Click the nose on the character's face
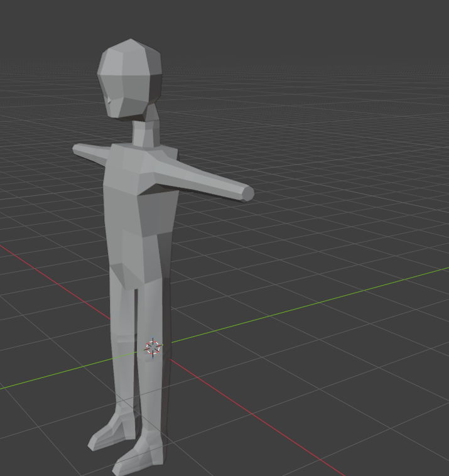Image resolution: width=449 pixels, height=476 pixels. [x=109, y=100]
